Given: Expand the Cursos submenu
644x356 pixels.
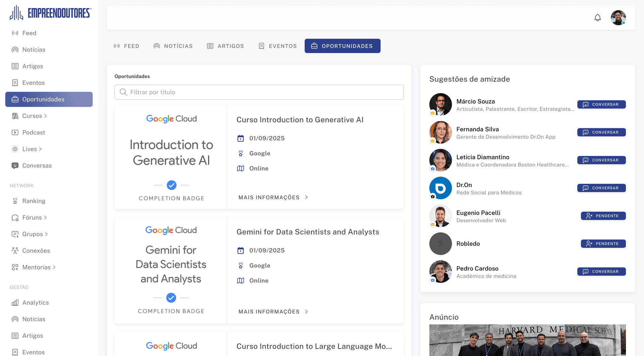Looking at the screenshot, I should [45, 116].
